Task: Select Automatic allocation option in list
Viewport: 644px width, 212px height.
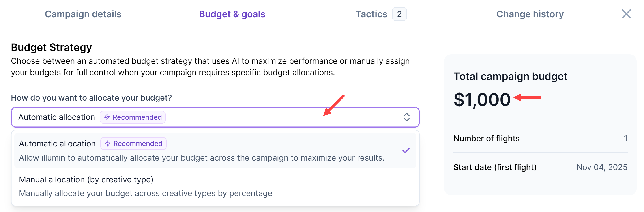Action: coord(57,144)
